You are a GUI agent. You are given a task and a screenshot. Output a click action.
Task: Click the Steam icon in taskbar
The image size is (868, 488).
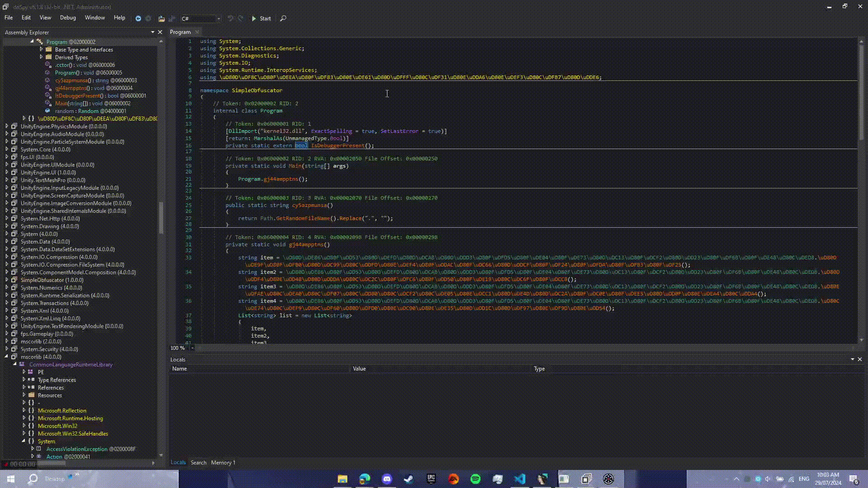click(409, 479)
